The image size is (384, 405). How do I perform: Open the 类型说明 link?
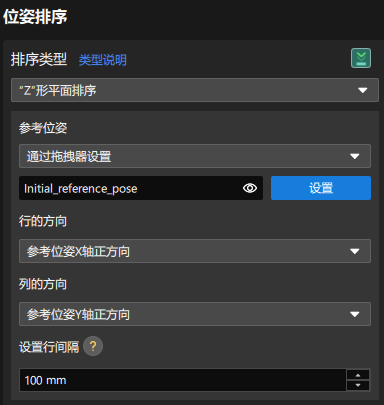[103, 60]
